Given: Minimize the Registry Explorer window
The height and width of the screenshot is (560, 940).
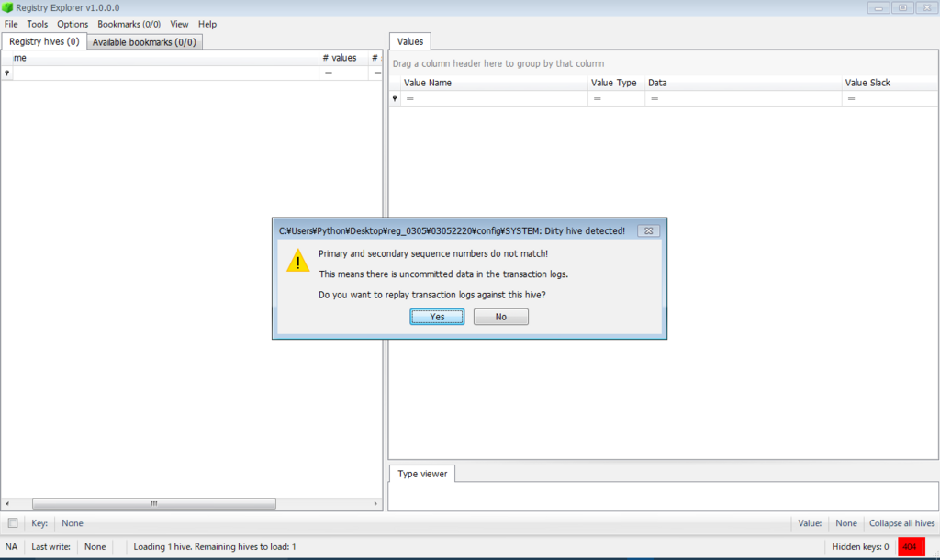Looking at the screenshot, I should click(878, 7).
